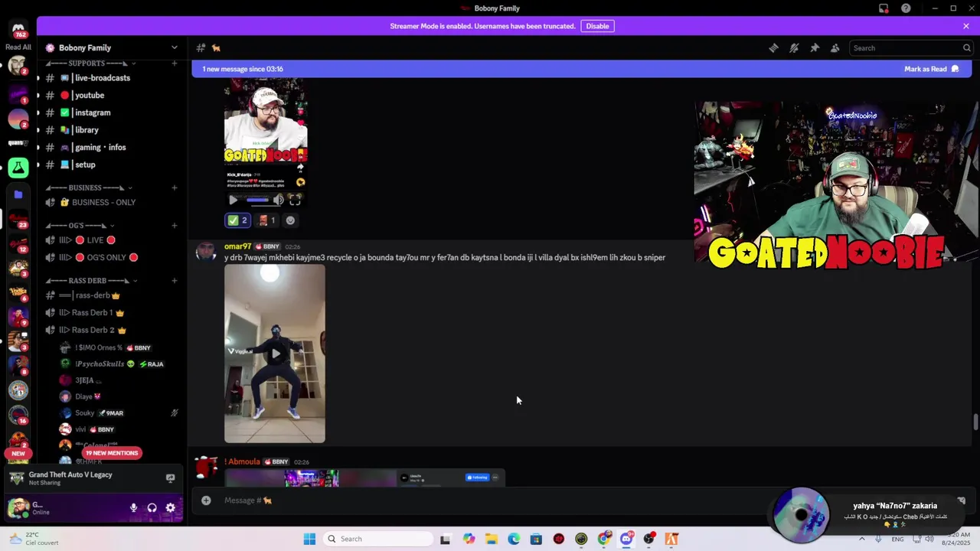
Task: Open the green flask server icon
Action: (18, 168)
